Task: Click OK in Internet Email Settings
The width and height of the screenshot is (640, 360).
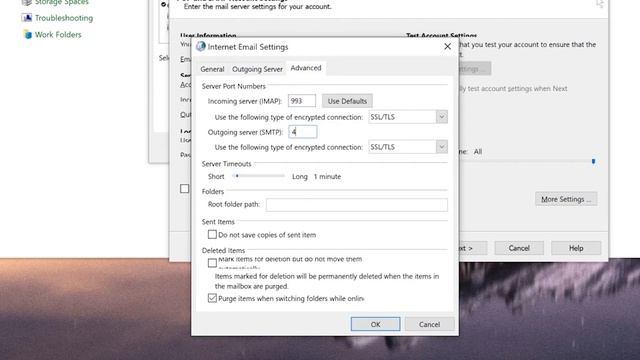Action: click(x=375, y=324)
